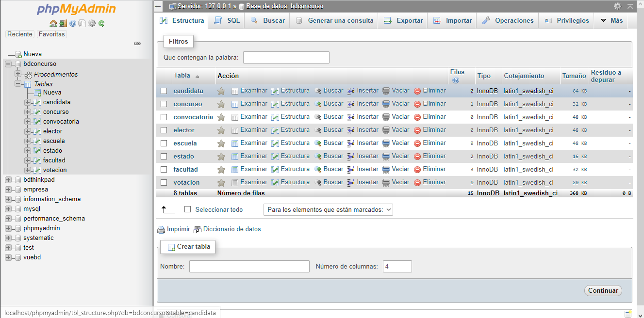The width and height of the screenshot is (644, 318).
Task: Switch to the SQL tab
Action: [x=226, y=20]
